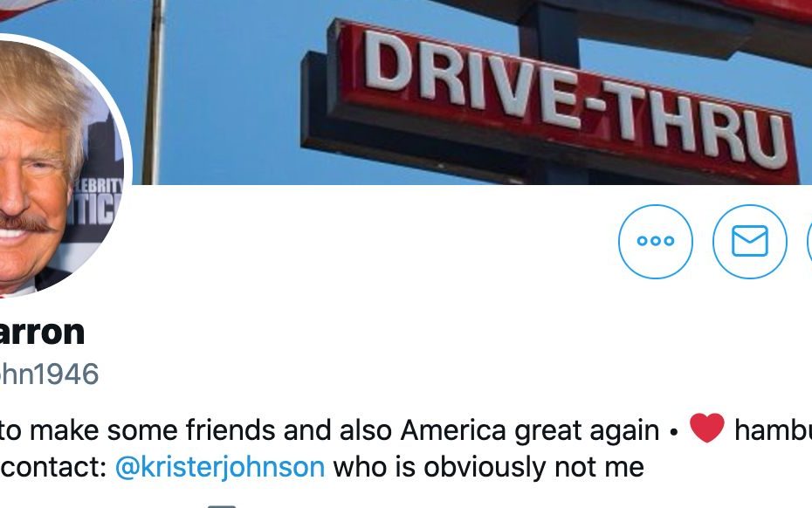Click the gray username ending in "hn1946"
The height and width of the screenshot is (508, 812).
click(49, 374)
